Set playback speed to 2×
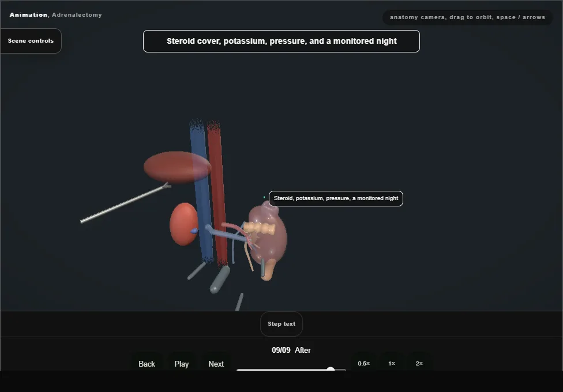 click(x=419, y=363)
